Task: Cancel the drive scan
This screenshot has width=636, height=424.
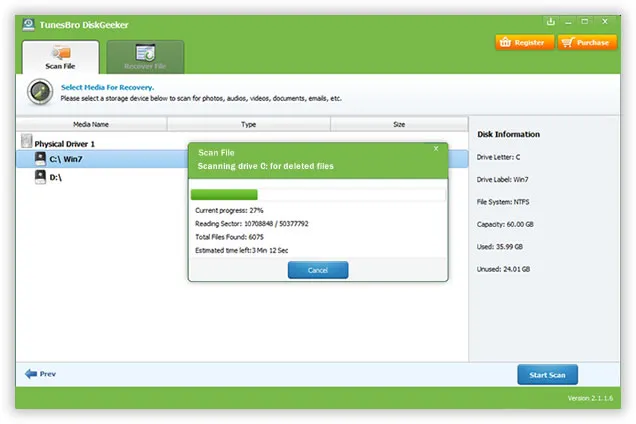Action: (x=317, y=270)
